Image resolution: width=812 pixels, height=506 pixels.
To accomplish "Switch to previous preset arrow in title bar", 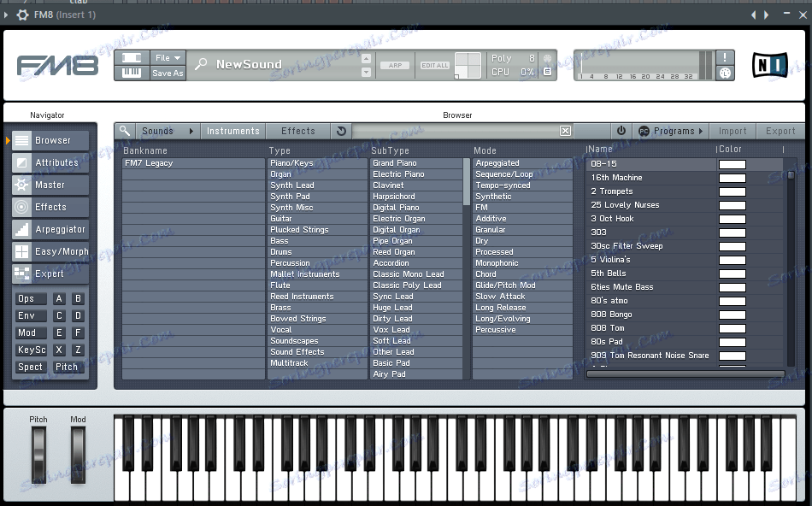I will [754, 15].
